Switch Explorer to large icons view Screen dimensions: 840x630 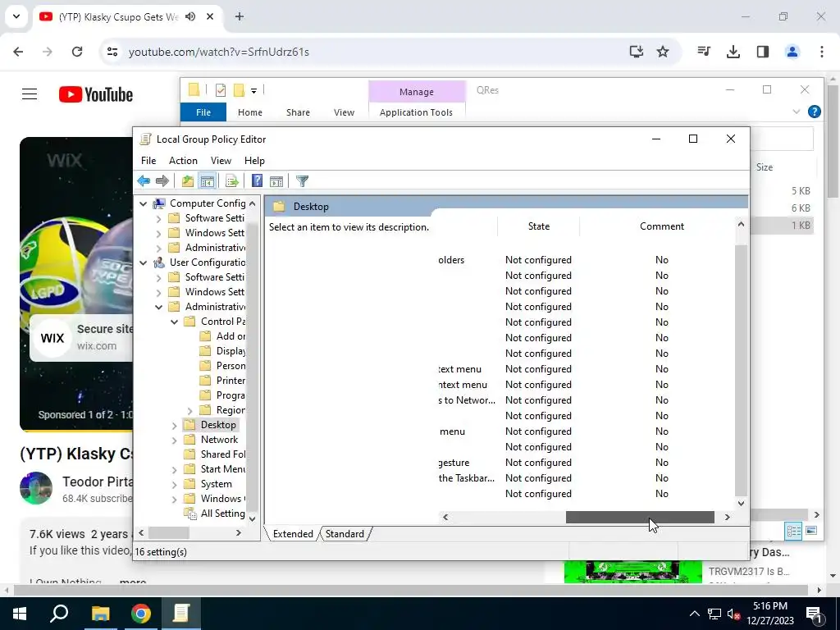tap(811, 531)
